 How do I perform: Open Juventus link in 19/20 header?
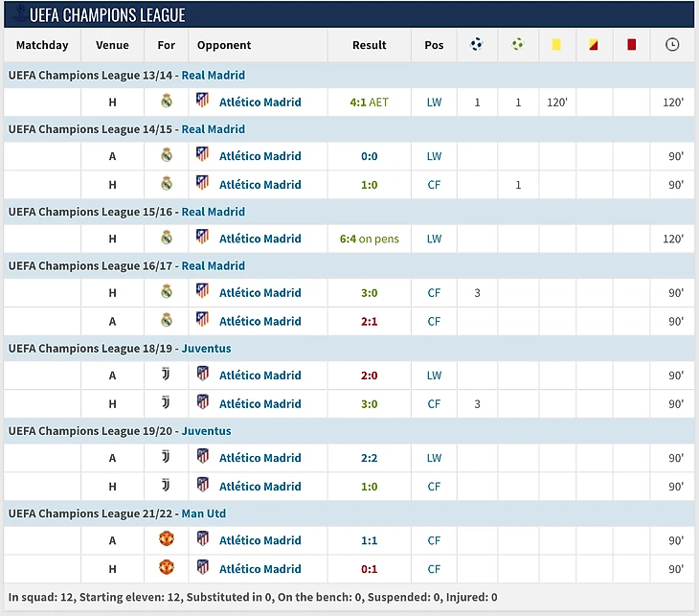point(206,431)
